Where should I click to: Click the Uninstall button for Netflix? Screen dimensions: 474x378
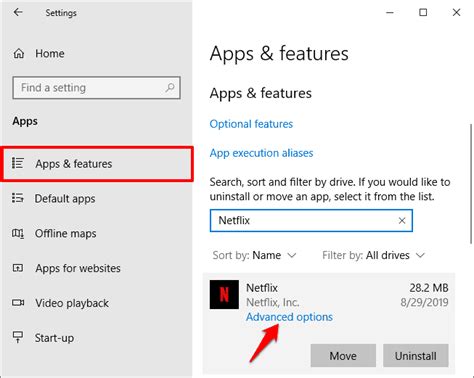click(x=416, y=356)
